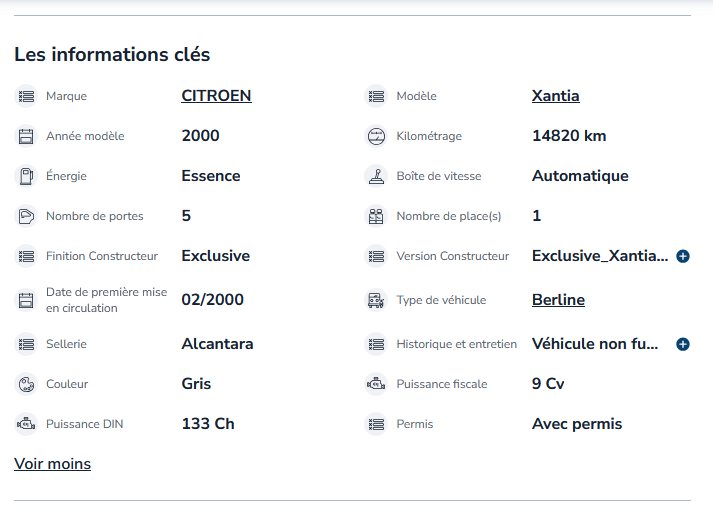Viewport: 713px width, 514px height.
Task: Open the Berline vehicle type link
Action: [558, 300]
